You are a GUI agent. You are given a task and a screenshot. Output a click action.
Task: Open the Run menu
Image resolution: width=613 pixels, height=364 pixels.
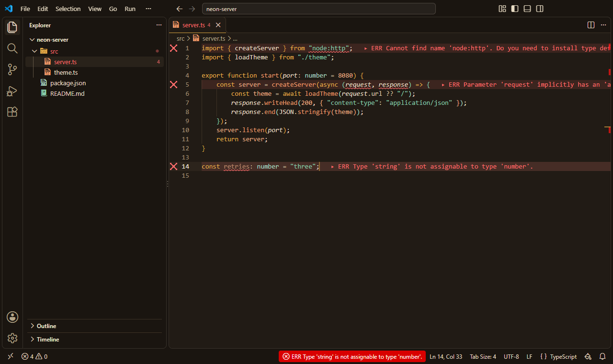tap(130, 9)
